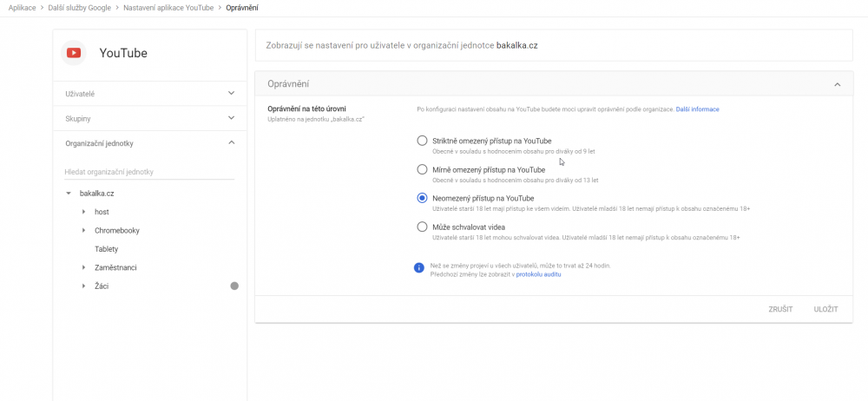Expand the host organizational unit arrow
This screenshot has width=868, height=401.
(83, 212)
